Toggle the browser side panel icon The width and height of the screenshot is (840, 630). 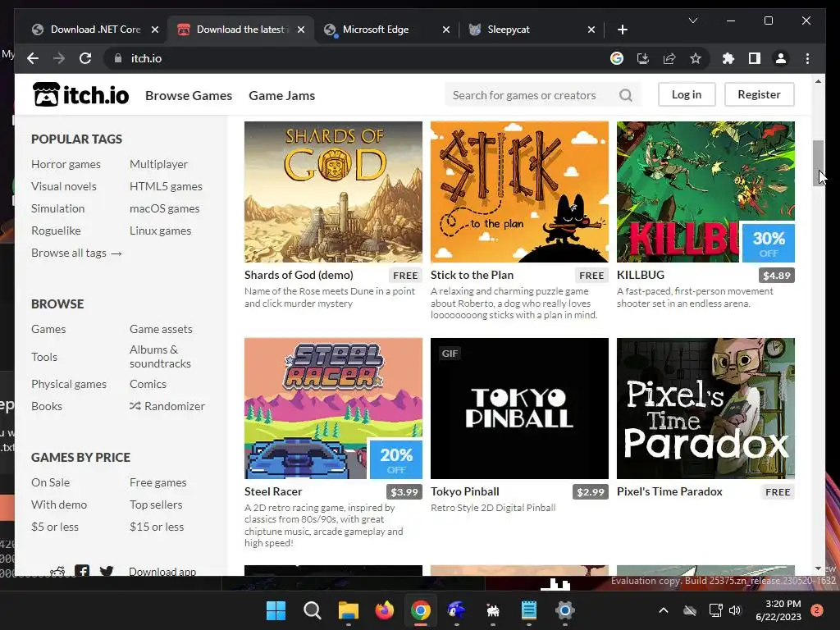(755, 58)
